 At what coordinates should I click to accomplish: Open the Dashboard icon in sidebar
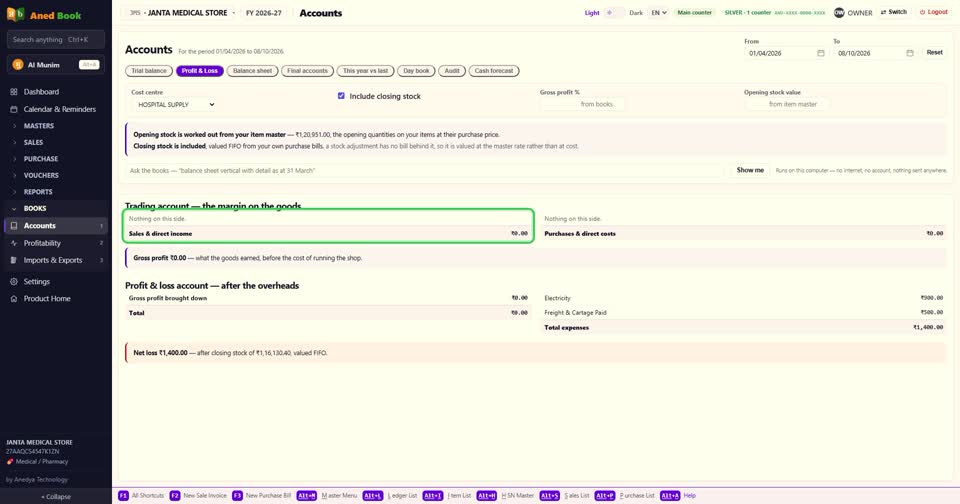click(13, 92)
